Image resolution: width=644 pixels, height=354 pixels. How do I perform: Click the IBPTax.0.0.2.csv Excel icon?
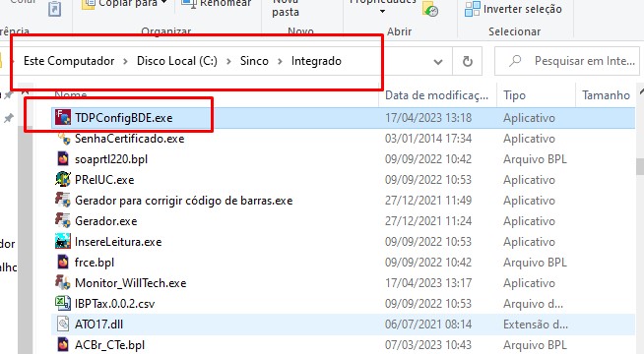click(x=63, y=303)
